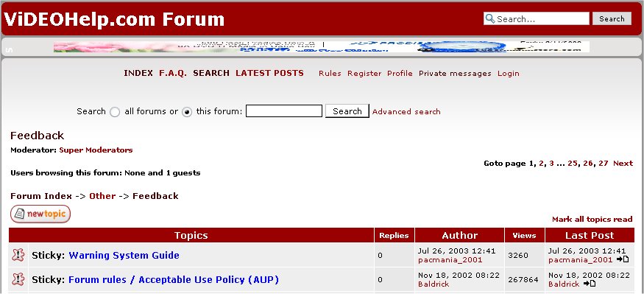Click the 267864 views value
Viewport: 644px width, 294px height.
coord(523,279)
